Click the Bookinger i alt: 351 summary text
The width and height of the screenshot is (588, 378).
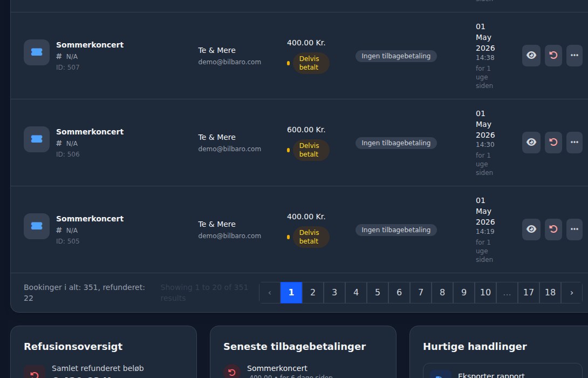pos(84,293)
